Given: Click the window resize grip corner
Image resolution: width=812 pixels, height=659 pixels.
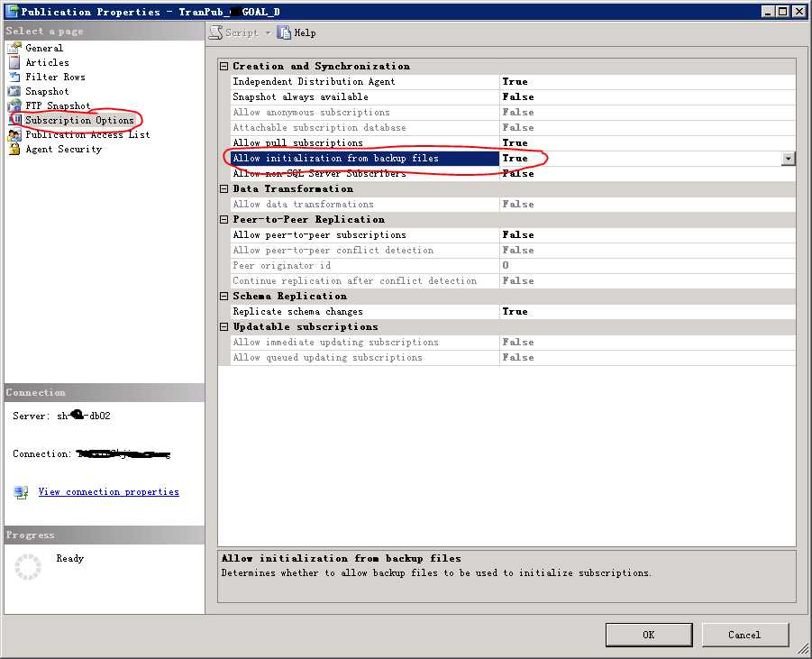Looking at the screenshot, I should coord(804,650).
